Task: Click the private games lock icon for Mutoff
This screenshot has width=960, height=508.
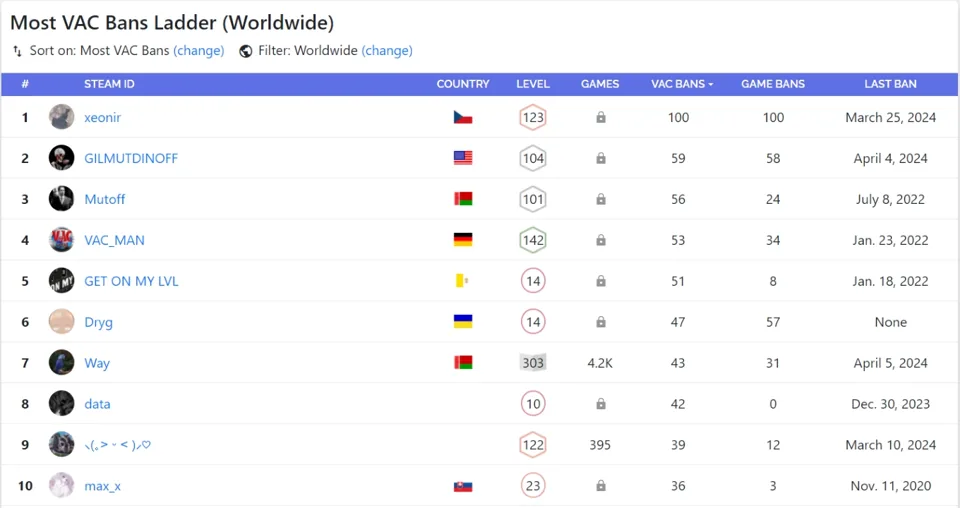Action: [x=600, y=199]
